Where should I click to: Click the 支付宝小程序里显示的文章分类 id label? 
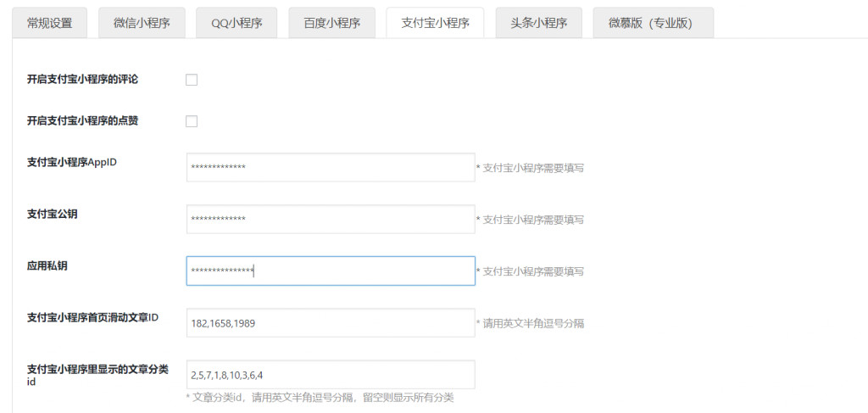97,375
